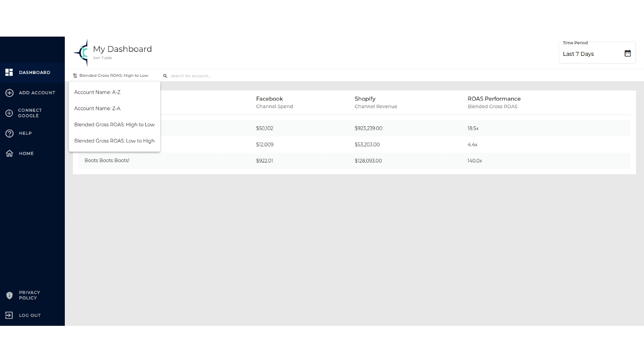
Task: Click the sort arrows icon
Action: point(75,76)
